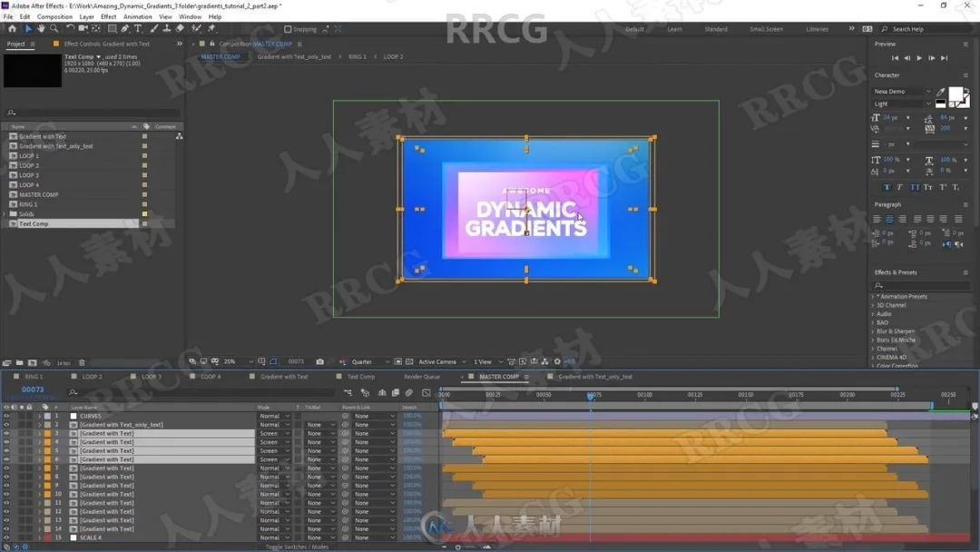980x552 pixels.
Task: Activate the Puppet Pin tool
Action: (x=211, y=29)
